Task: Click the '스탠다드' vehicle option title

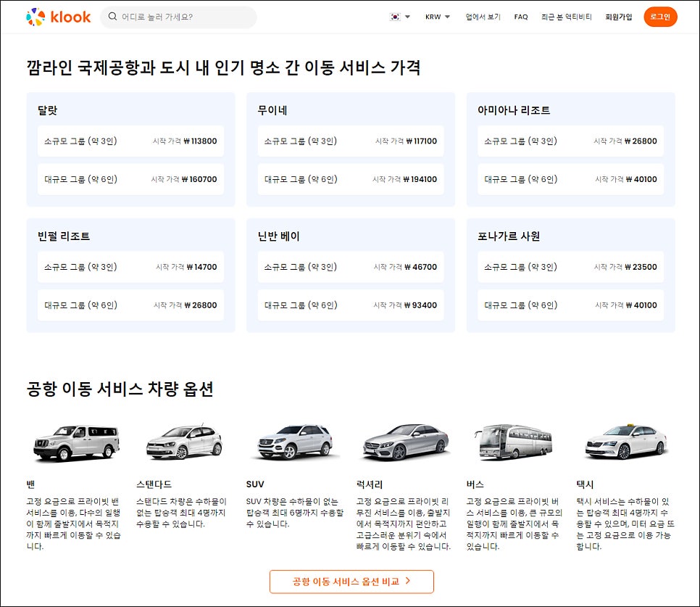Action: (154, 484)
